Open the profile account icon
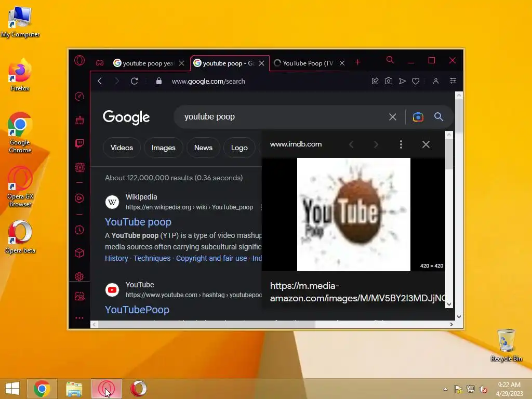Screen dimensions: 532x399 pyautogui.click(x=436, y=81)
